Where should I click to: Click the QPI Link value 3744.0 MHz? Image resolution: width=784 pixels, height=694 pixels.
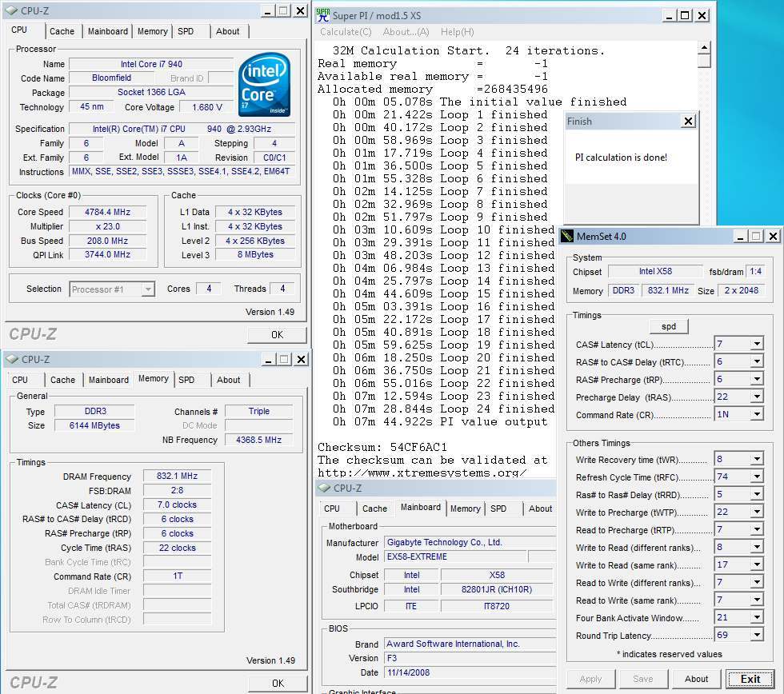click(107, 254)
